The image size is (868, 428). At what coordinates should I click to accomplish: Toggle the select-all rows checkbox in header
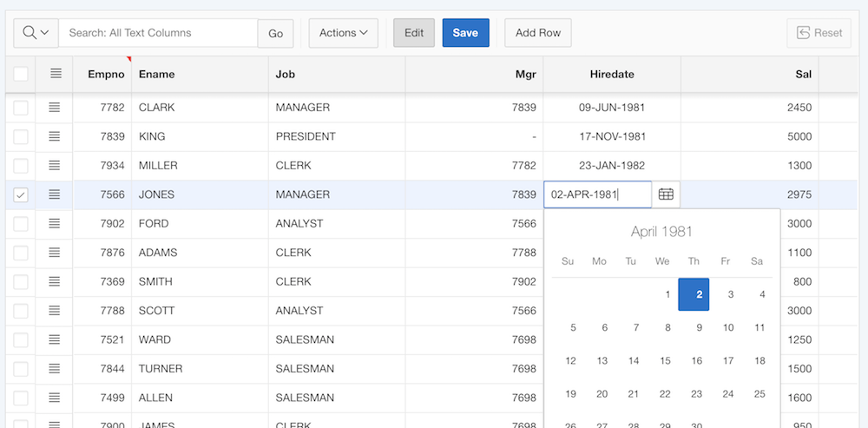coord(21,75)
